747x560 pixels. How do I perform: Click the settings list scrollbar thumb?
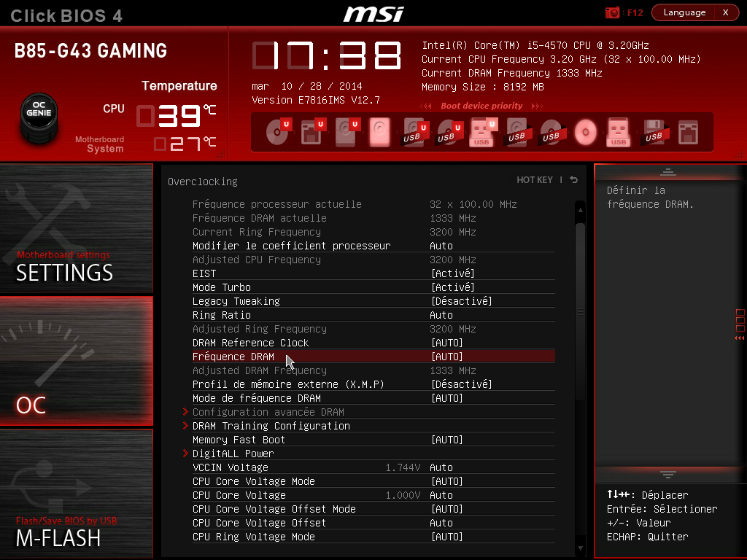(580, 312)
